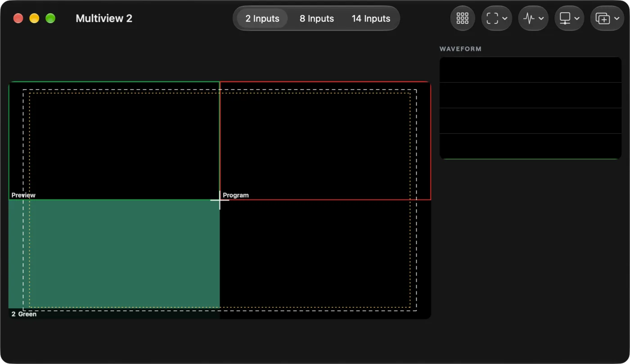Select the Program pane
Screen dimensions: 630x364
point(325,140)
